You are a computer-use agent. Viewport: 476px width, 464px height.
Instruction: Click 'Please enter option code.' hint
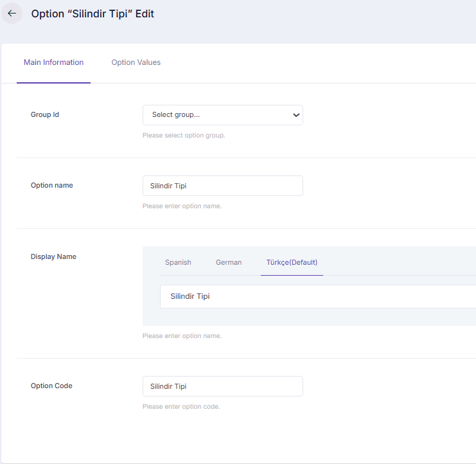181,407
